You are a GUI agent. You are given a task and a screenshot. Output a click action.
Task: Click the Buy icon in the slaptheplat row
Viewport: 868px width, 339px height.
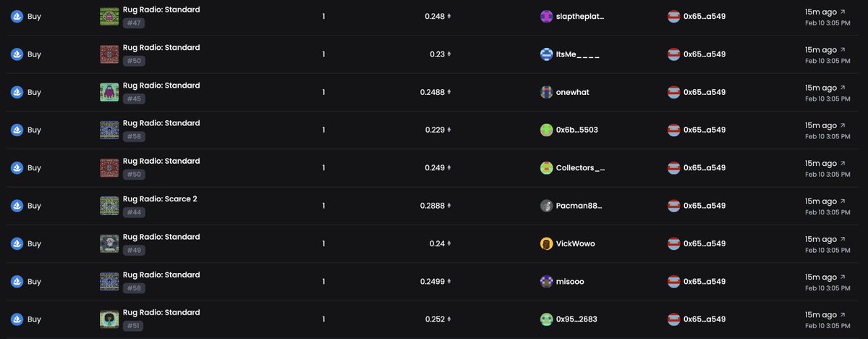[x=17, y=17]
